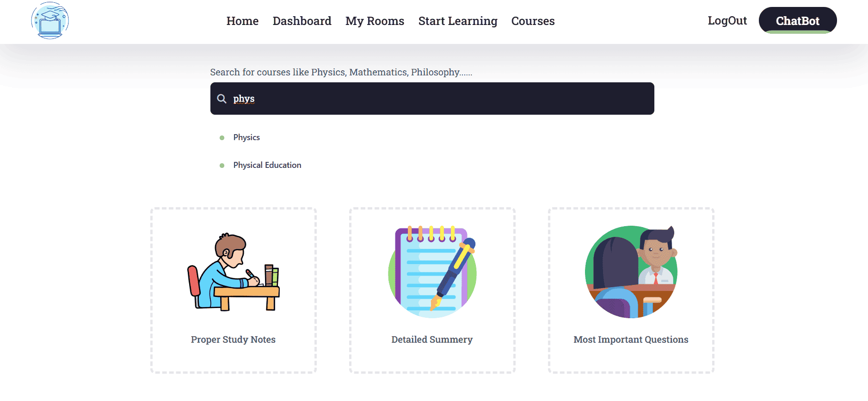Open the Most Important Questions card

(631, 290)
